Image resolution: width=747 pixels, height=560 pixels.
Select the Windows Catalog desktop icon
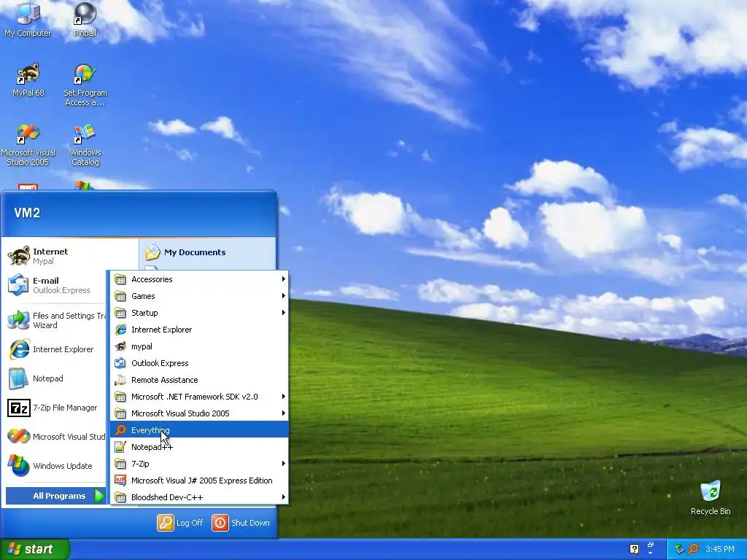85,145
